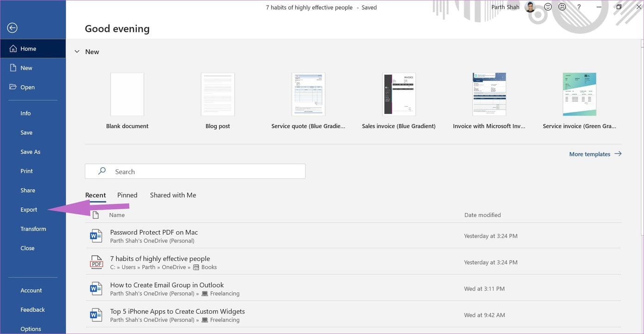Open Password Protect PDF on Mac document

tap(353, 236)
